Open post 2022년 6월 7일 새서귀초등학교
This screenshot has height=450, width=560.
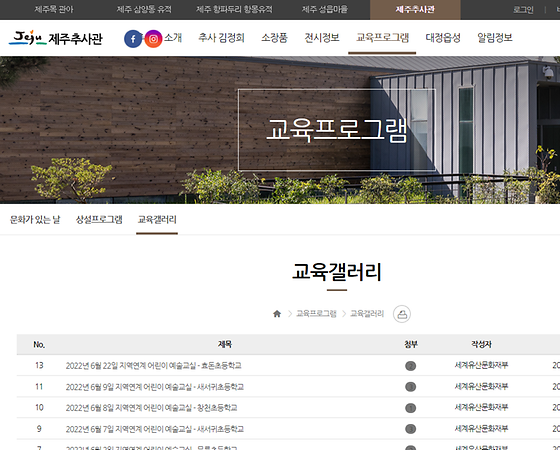(x=155, y=429)
